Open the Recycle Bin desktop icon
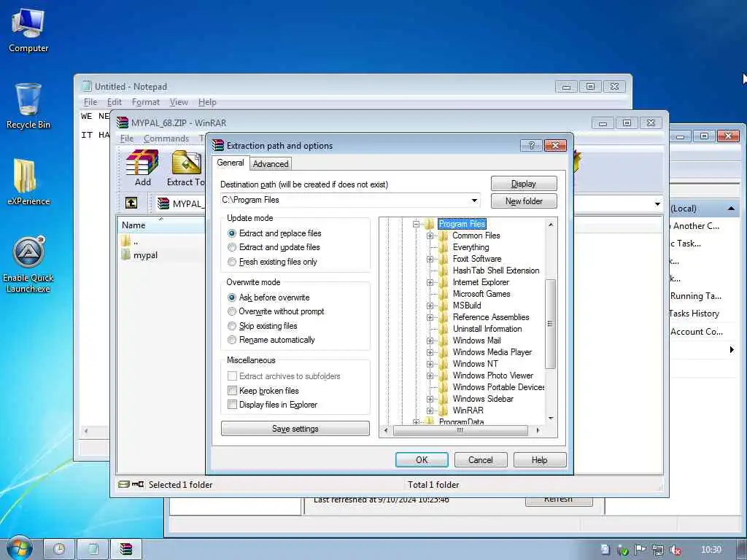Viewport: 747px width, 560px height. [28, 106]
